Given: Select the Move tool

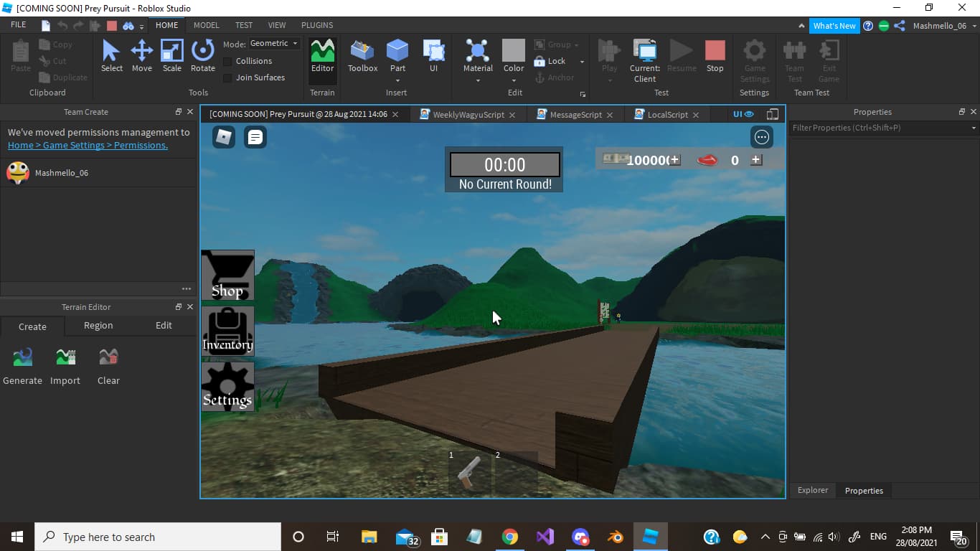Looking at the screenshot, I should tap(141, 54).
